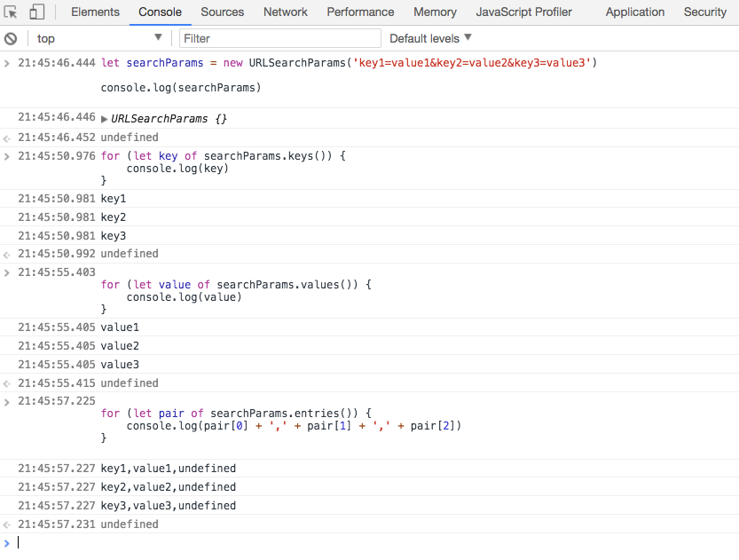Click the console.log(pair[0]...) statement
This screenshot has width=739, height=560.
294,426
